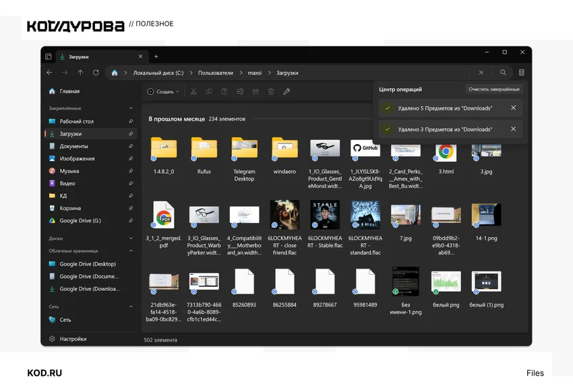The image size is (573, 392).
Task: Collapse the Облачные хранилища section
Action: coord(131,251)
